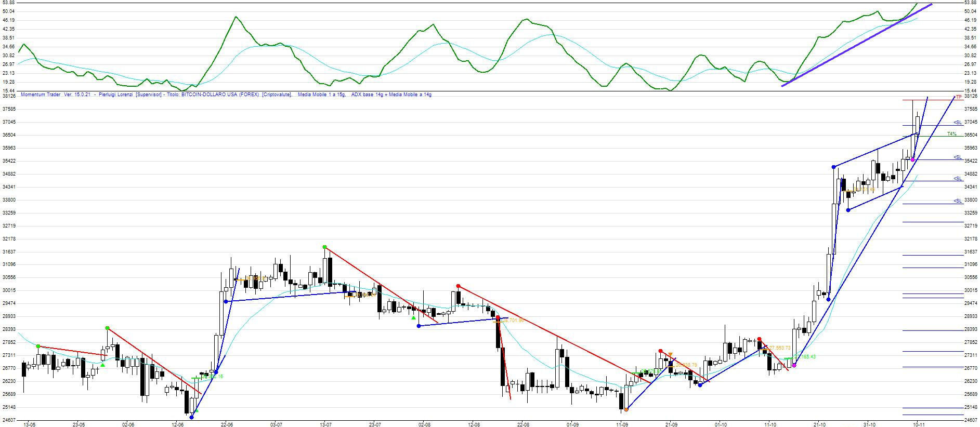Click the 22-08 date on the time axis

(522, 424)
